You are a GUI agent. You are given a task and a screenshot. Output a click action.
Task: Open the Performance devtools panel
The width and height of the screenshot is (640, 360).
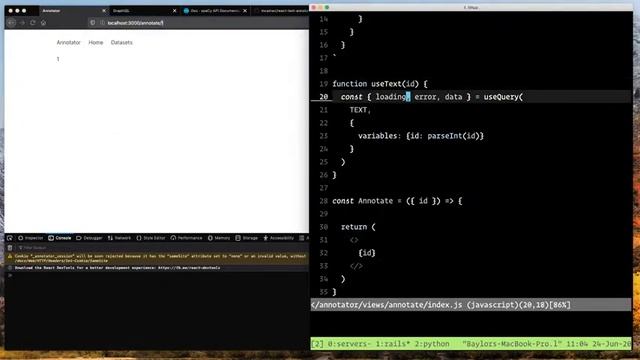click(x=187, y=238)
